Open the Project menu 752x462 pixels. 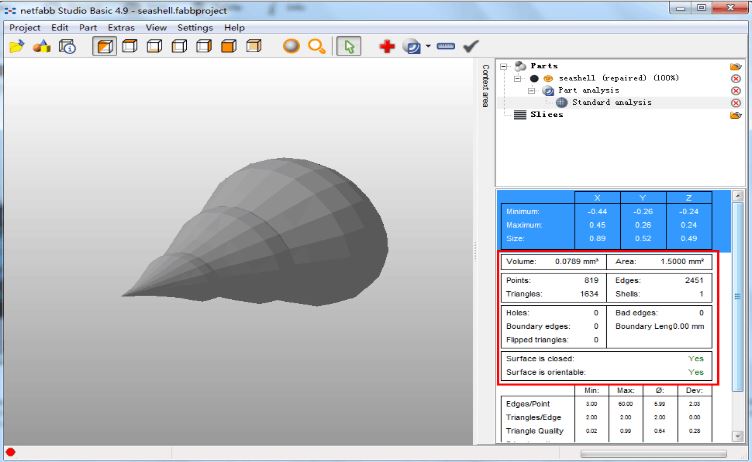[x=25, y=27]
